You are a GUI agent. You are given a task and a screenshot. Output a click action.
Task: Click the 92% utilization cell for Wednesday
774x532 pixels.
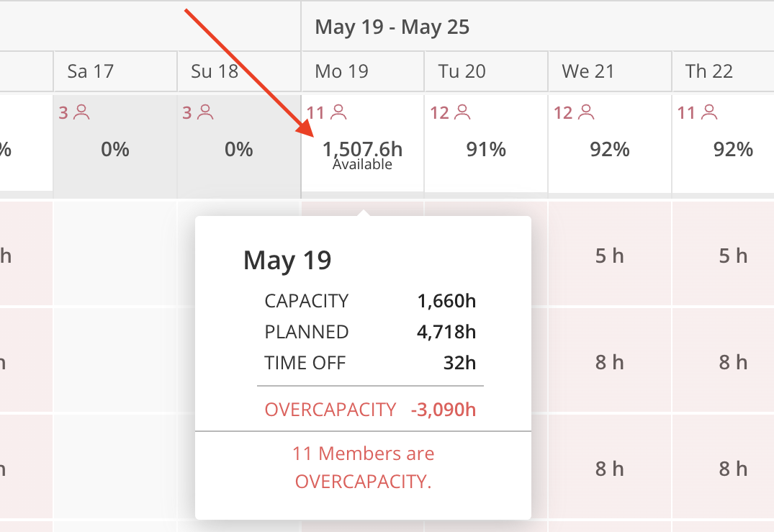[610, 149]
